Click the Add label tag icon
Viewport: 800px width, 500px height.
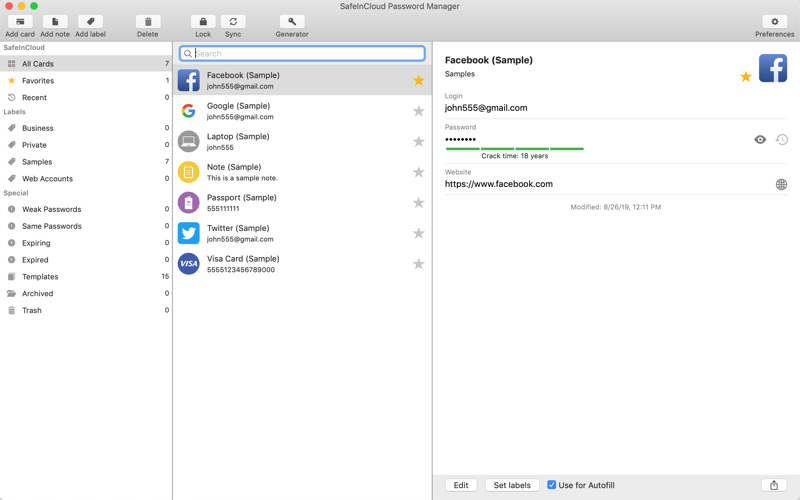[x=90, y=21]
